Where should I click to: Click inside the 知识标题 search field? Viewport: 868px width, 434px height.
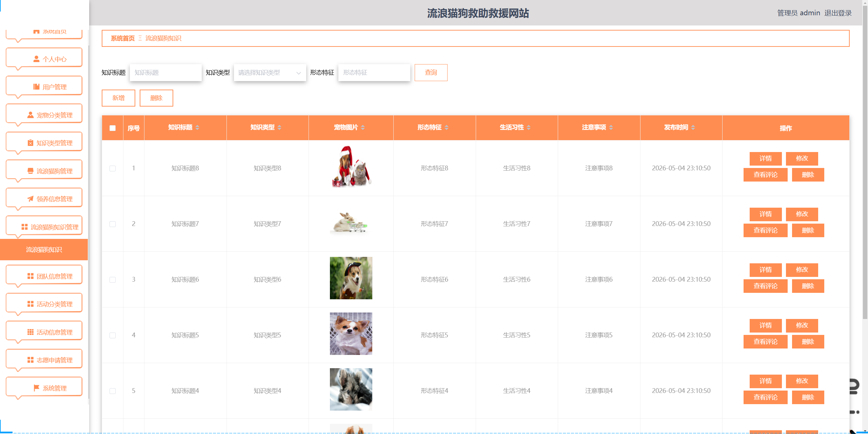tap(165, 72)
